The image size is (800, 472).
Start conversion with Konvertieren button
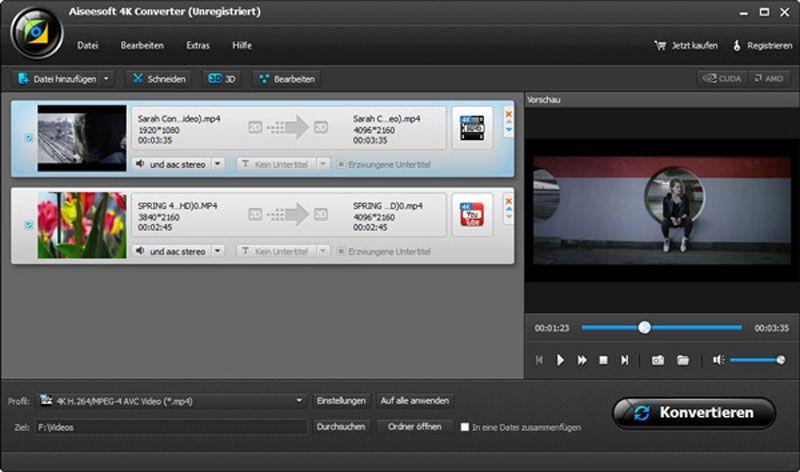(694, 413)
